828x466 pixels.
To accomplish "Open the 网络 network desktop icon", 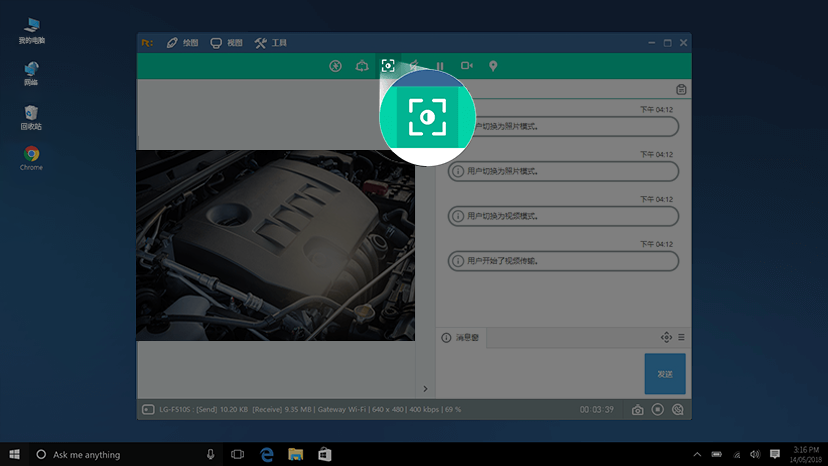I will coord(31,73).
